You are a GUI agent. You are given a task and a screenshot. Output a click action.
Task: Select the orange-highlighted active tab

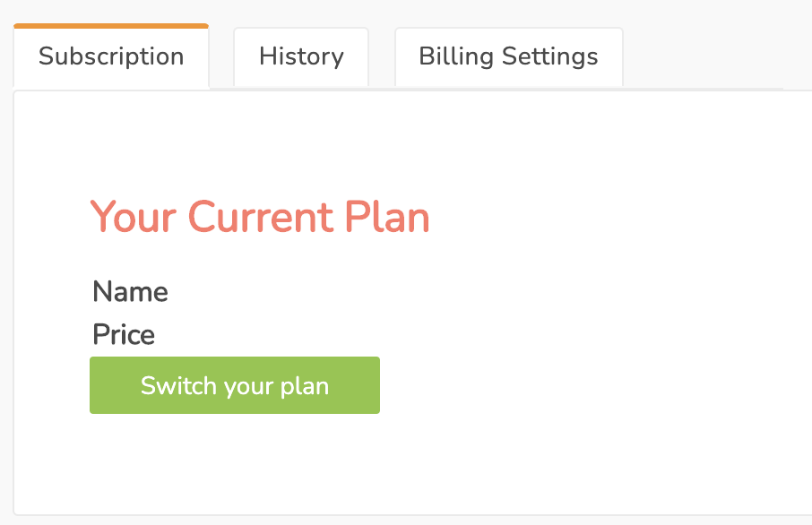[x=111, y=56]
